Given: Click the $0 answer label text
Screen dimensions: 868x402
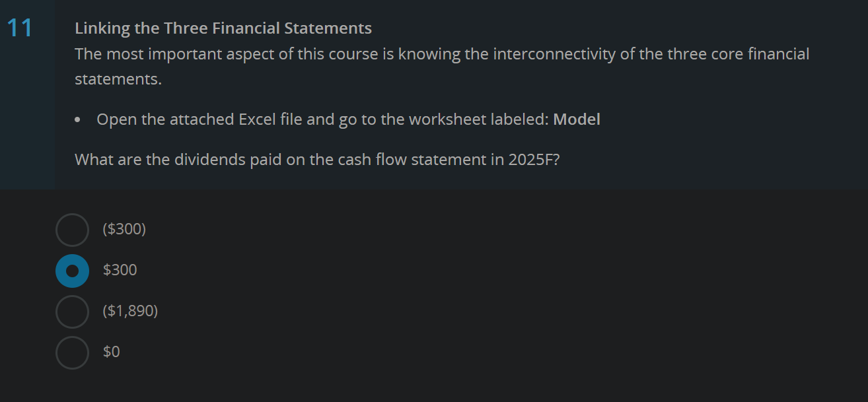Looking at the screenshot, I should tap(110, 352).
